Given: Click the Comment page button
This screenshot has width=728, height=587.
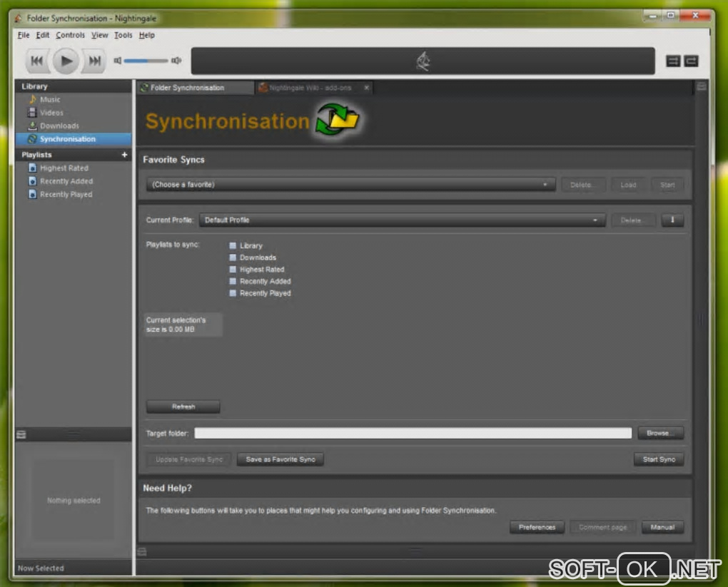Looking at the screenshot, I should [602, 527].
